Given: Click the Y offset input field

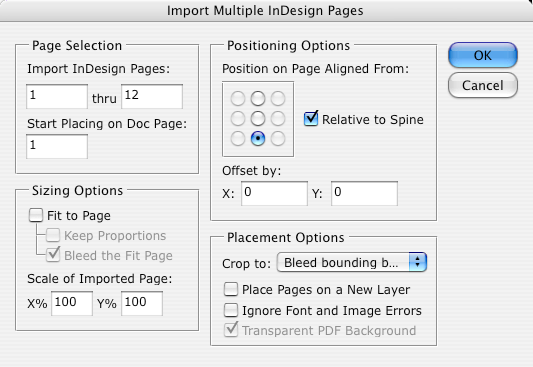Looking at the screenshot, I should [364, 193].
